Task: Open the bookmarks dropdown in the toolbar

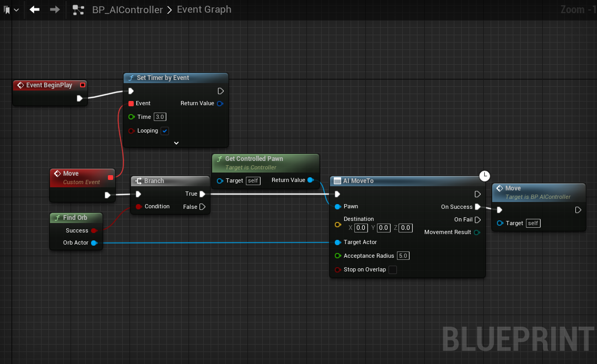Action: click(x=11, y=10)
